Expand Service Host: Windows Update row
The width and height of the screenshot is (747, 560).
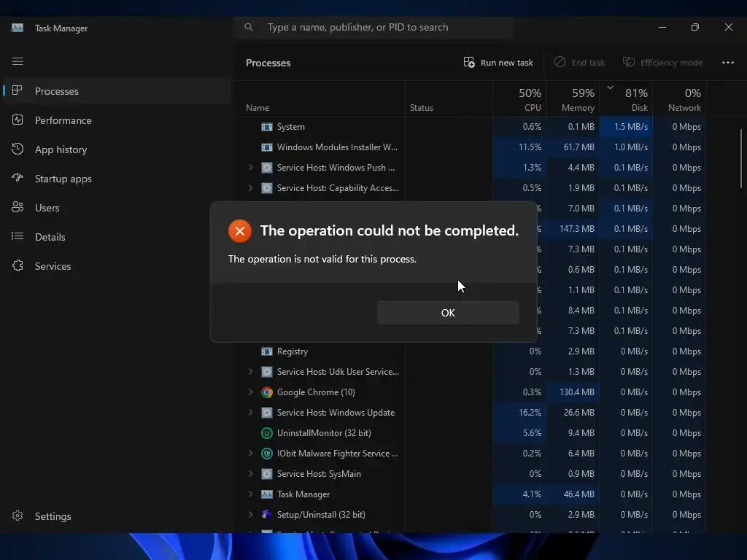click(251, 413)
